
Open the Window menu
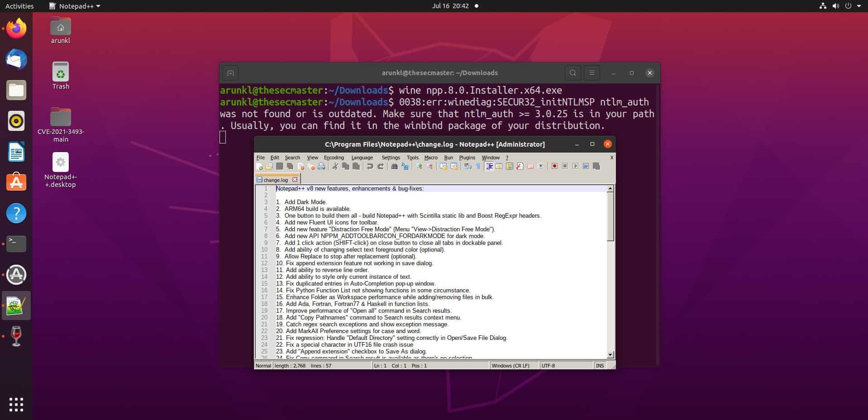(x=491, y=157)
